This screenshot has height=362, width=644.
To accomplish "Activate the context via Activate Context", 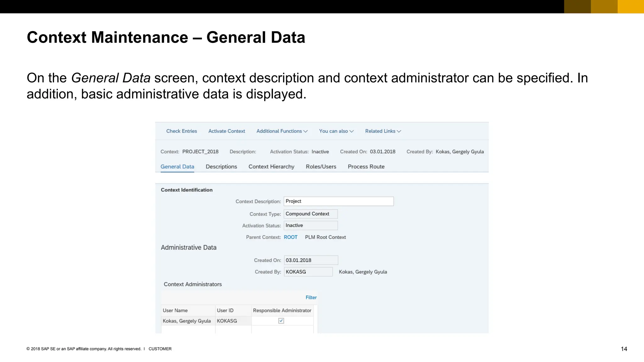I will pos(226,131).
